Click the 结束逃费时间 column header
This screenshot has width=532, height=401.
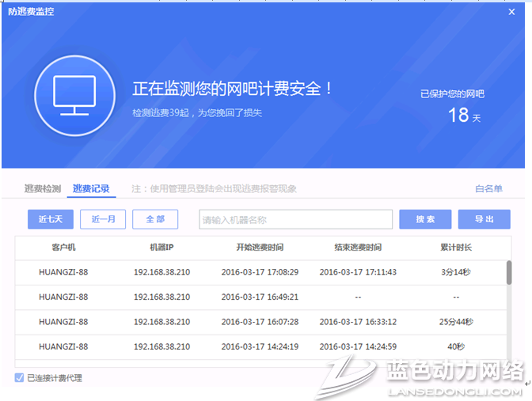pos(358,248)
